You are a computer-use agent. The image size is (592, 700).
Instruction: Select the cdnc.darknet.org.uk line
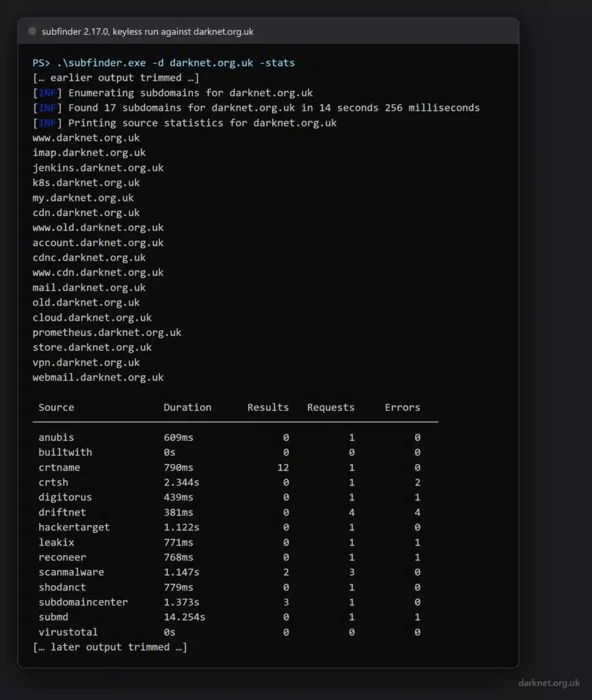tap(90, 258)
